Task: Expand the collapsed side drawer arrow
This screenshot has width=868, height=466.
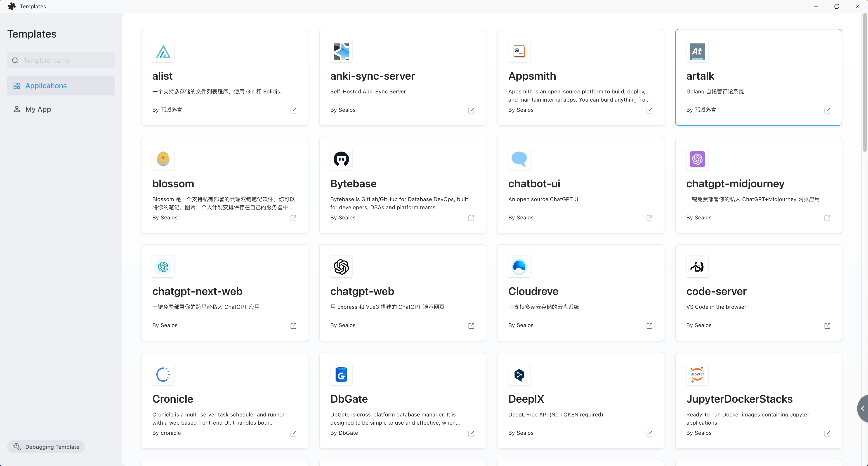Action: (863, 409)
